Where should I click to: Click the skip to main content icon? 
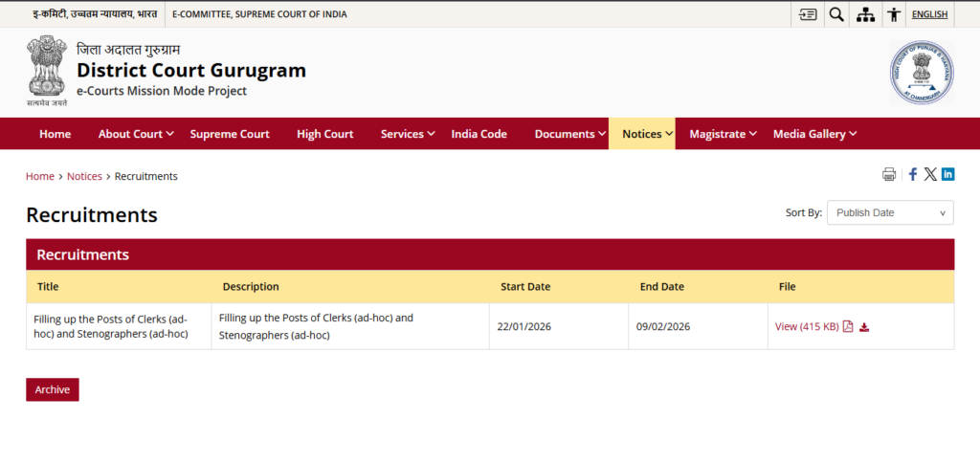tap(808, 14)
